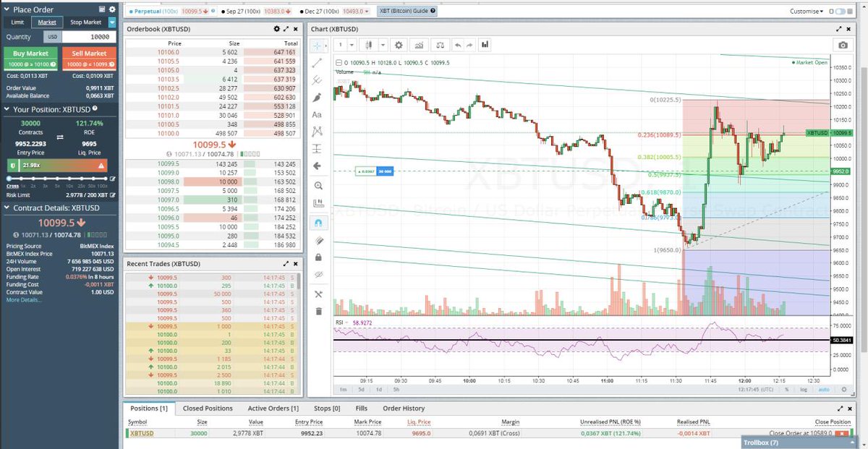Select the trend line drawing tool
The height and width of the screenshot is (449, 868).
(317, 63)
